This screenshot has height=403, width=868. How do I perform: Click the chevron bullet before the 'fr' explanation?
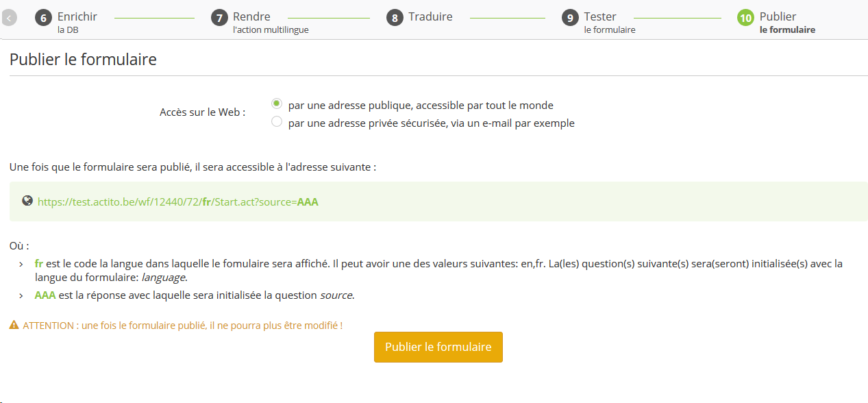point(21,265)
